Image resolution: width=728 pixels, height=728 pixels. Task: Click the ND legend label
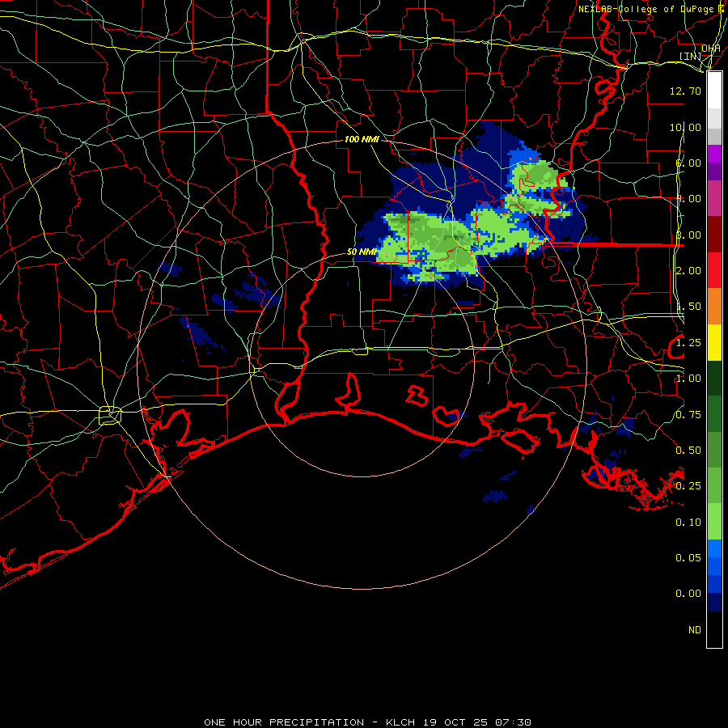[695, 630]
